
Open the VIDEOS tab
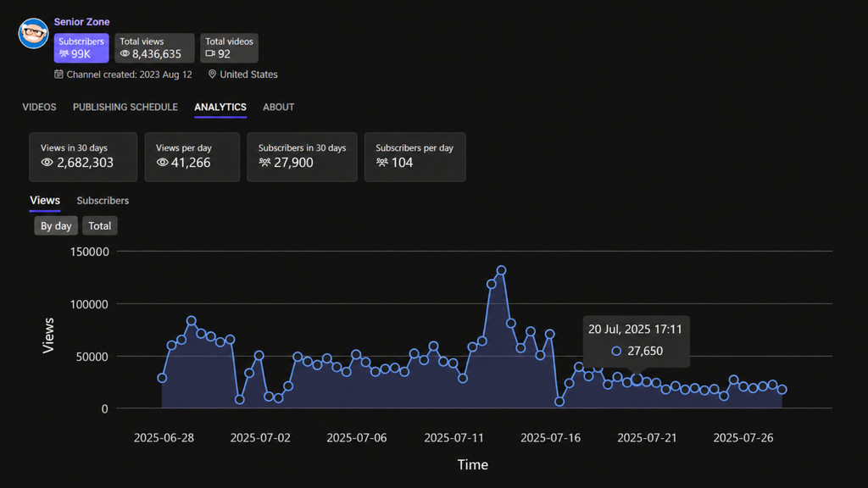point(39,107)
